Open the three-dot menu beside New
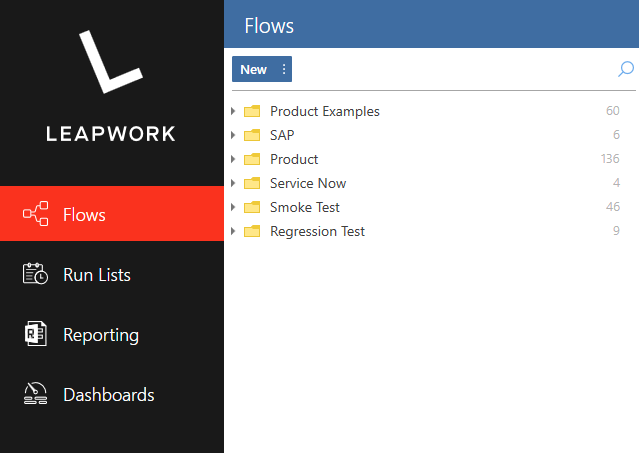The height and width of the screenshot is (453, 639). point(284,69)
